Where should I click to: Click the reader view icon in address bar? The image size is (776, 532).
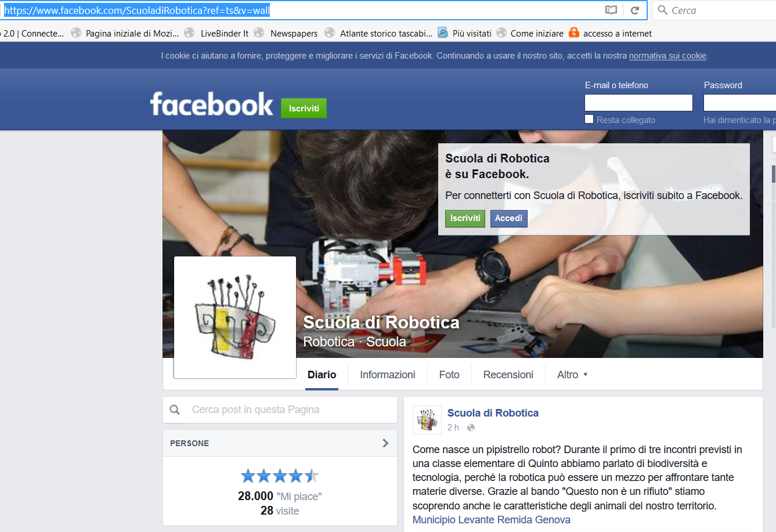tap(611, 10)
